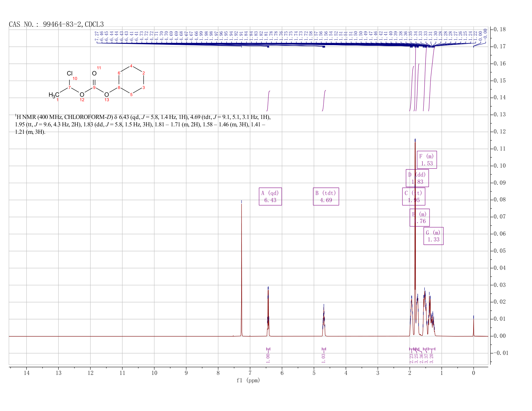Click the integral value 1.03 below 4.69 peak
The width and height of the screenshot is (532, 411).
324,358
